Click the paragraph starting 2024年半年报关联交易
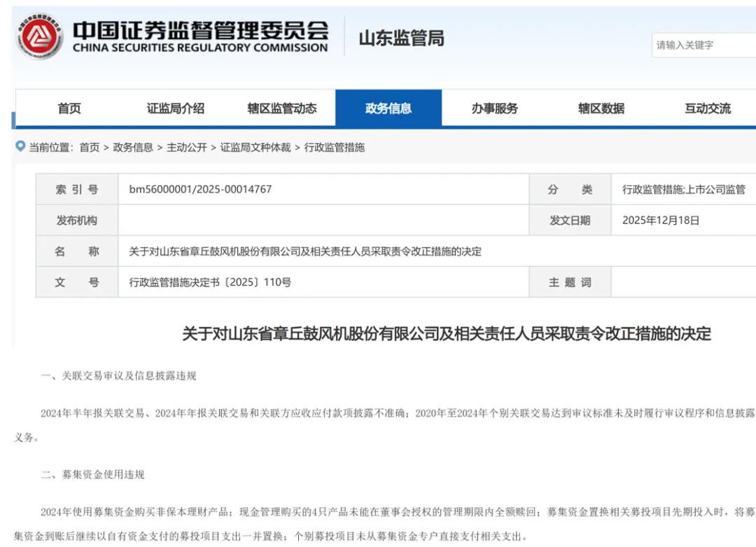 pos(384,425)
